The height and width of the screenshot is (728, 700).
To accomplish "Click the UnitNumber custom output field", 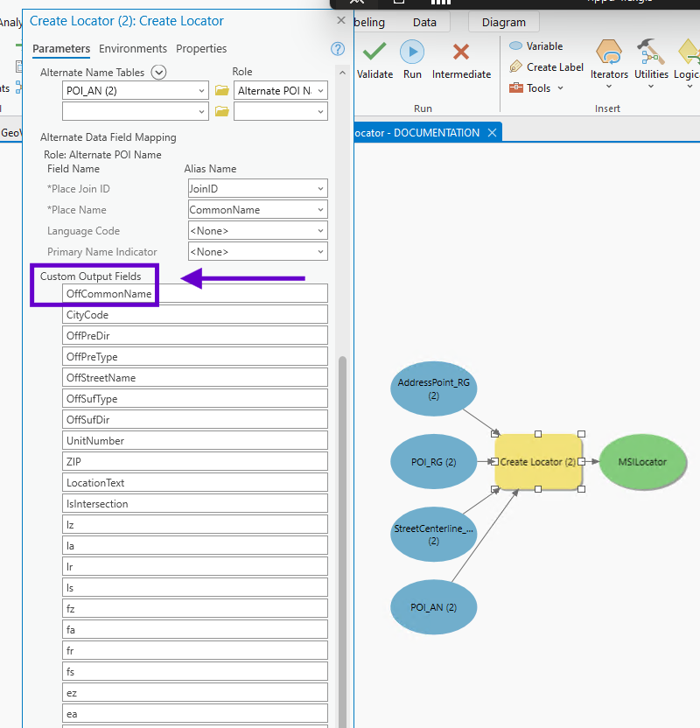I will coord(195,440).
